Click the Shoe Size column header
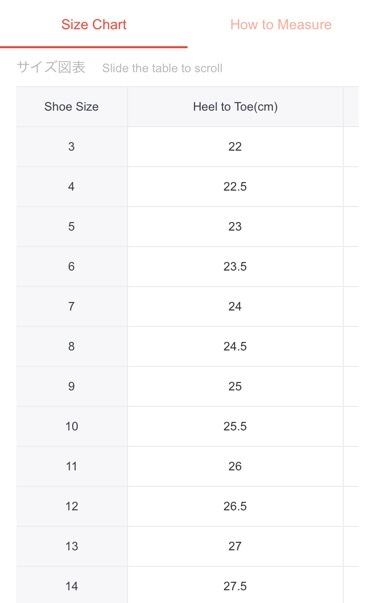 (72, 107)
